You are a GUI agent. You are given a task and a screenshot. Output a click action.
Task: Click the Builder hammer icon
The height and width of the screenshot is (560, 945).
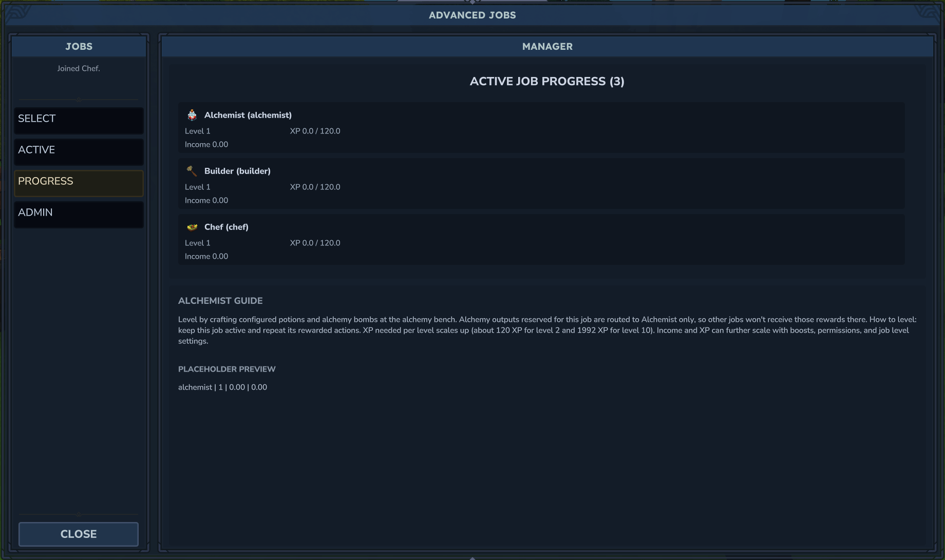(x=192, y=171)
